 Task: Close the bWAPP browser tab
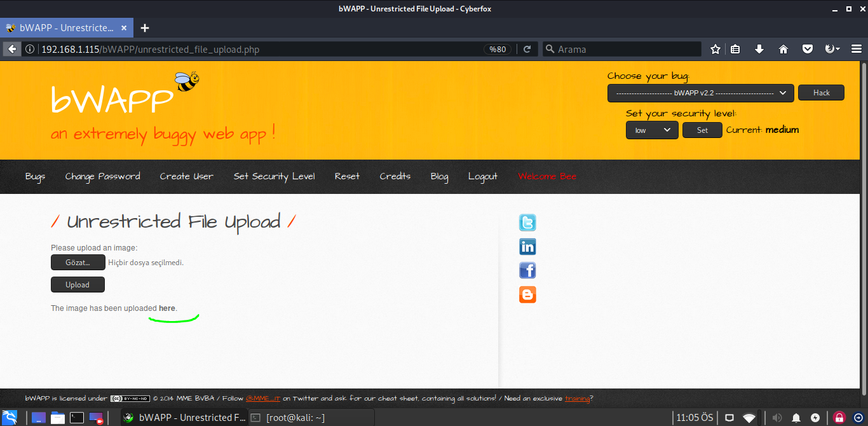coord(124,28)
